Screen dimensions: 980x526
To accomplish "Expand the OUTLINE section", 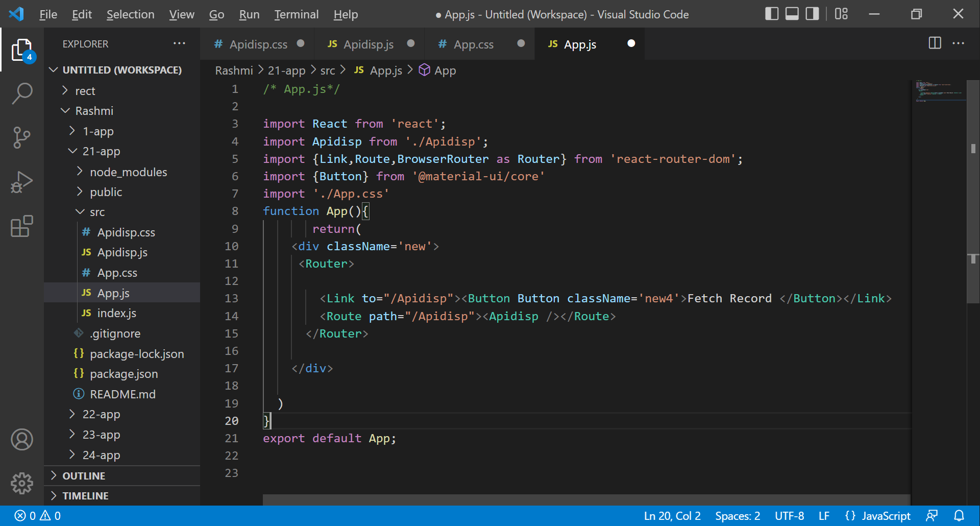I will pyautogui.click(x=122, y=476).
